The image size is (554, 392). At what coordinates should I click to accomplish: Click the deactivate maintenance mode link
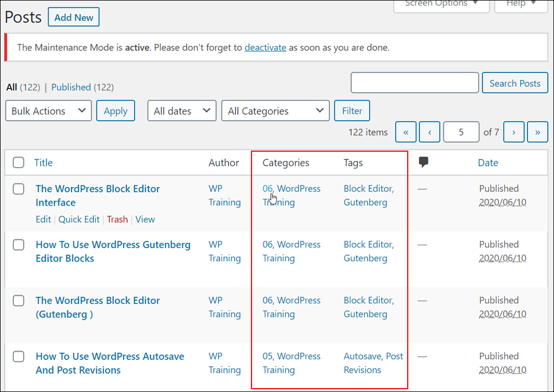[x=265, y=47]
